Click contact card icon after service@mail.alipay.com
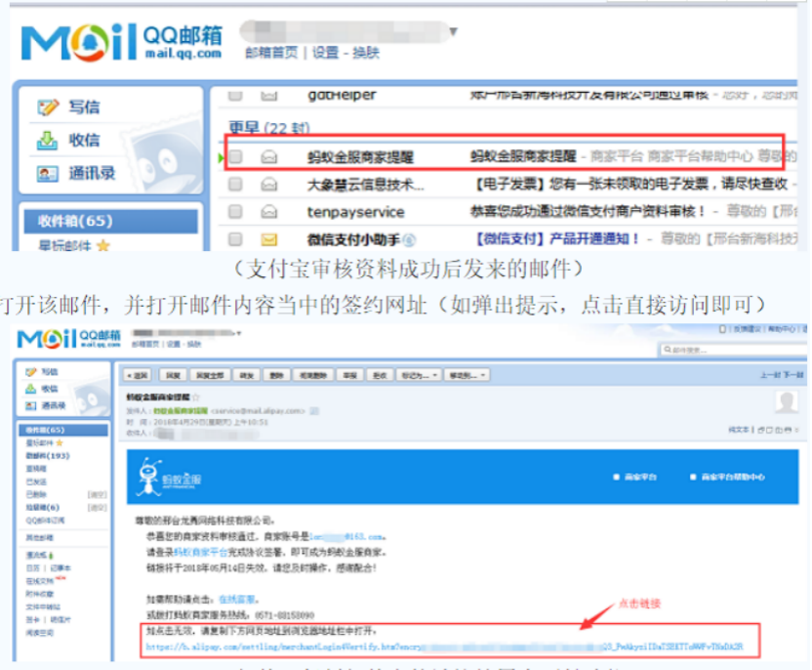The height and width of the screenshot is (670, 812). click(x=314, y=411)
